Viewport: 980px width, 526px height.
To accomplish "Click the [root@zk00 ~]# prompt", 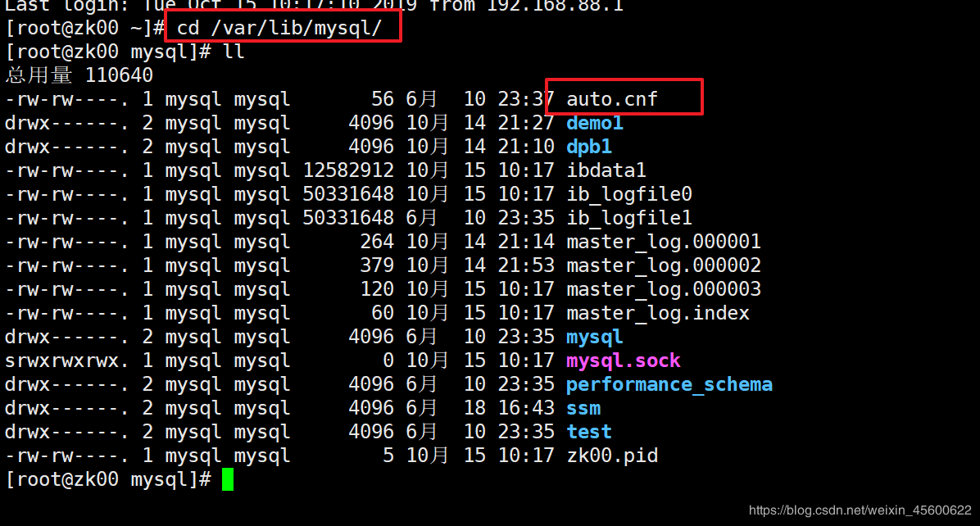I will 85,28.
